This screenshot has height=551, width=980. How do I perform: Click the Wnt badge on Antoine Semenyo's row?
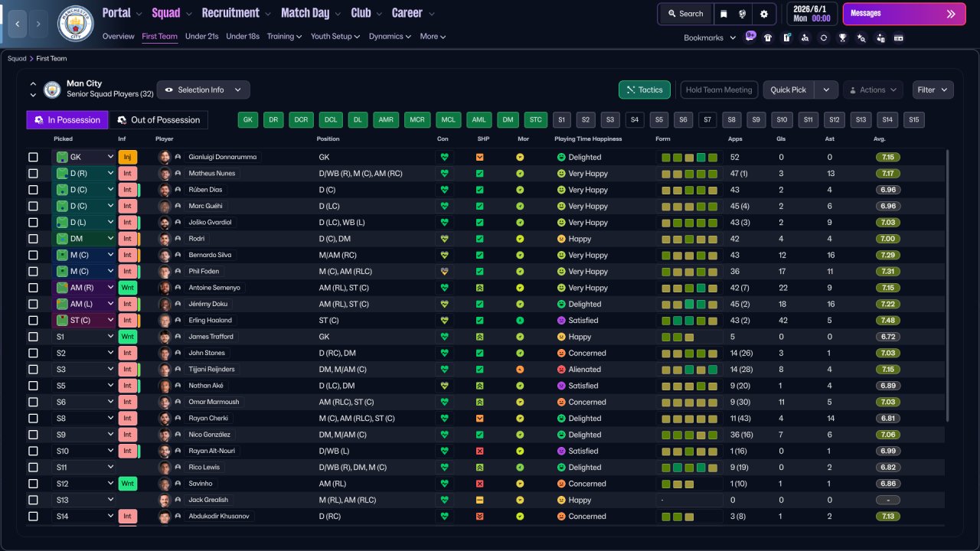[x=127, y=288]
